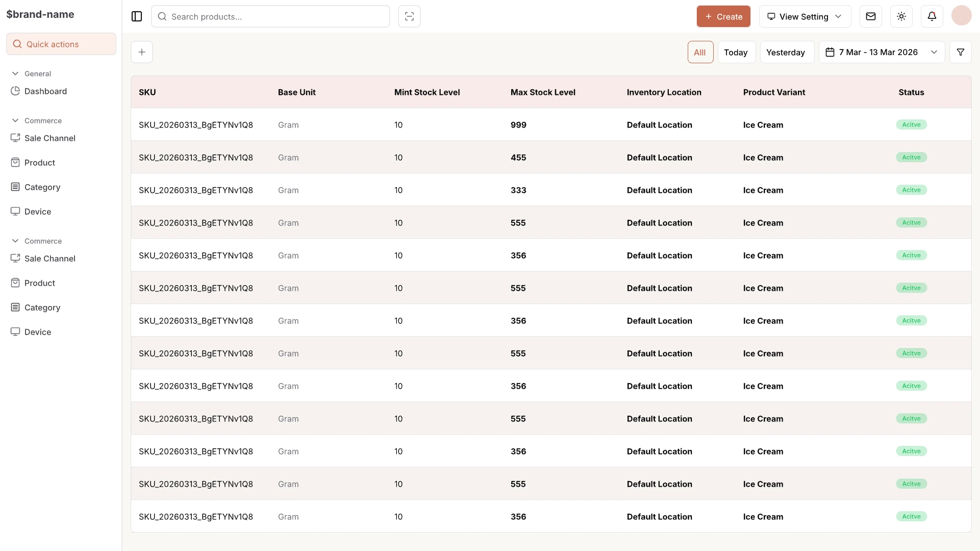
Task: Click the user profile avatar
Action: pos(962,16)
